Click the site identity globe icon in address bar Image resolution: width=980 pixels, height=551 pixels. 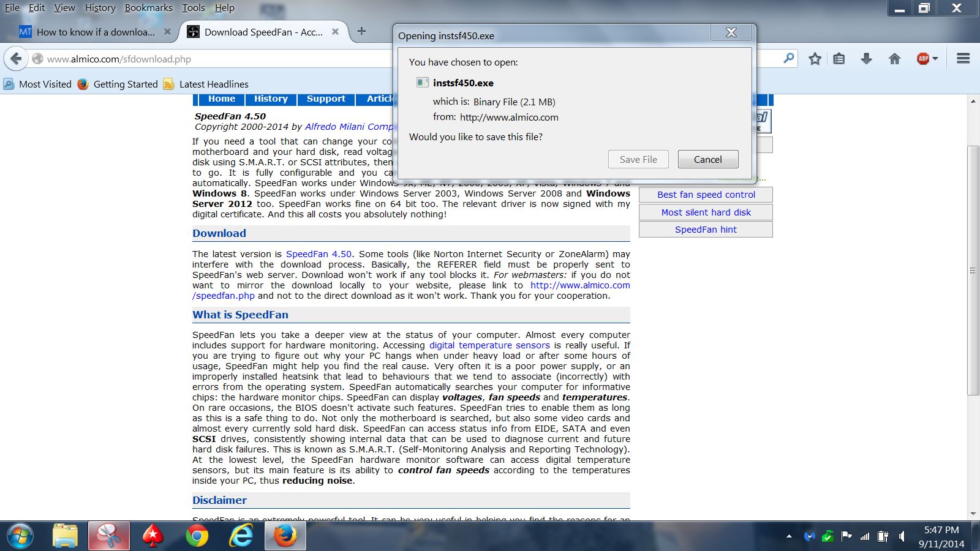coord(37,59)
